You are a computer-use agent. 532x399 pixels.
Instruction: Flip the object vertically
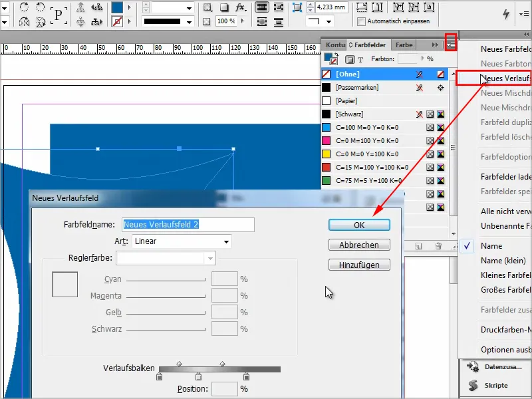click(41, 22)
